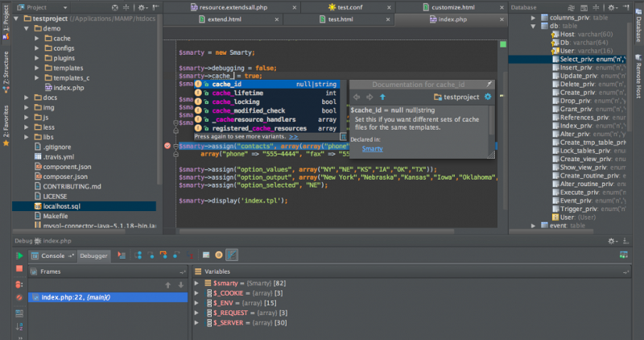Click documentation blue up arrow
The image size is (644, 340).
tap(382, 97)
